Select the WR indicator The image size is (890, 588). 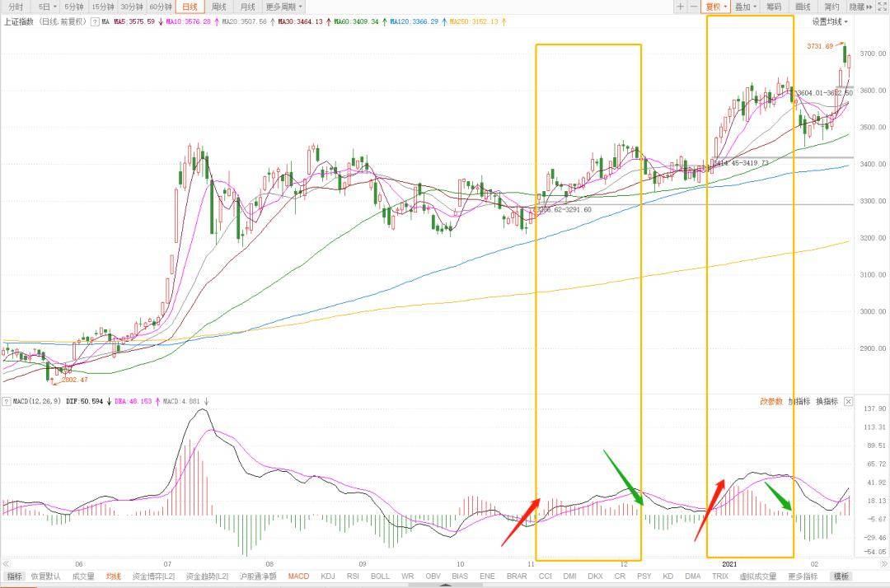click(x=408, y=576)
